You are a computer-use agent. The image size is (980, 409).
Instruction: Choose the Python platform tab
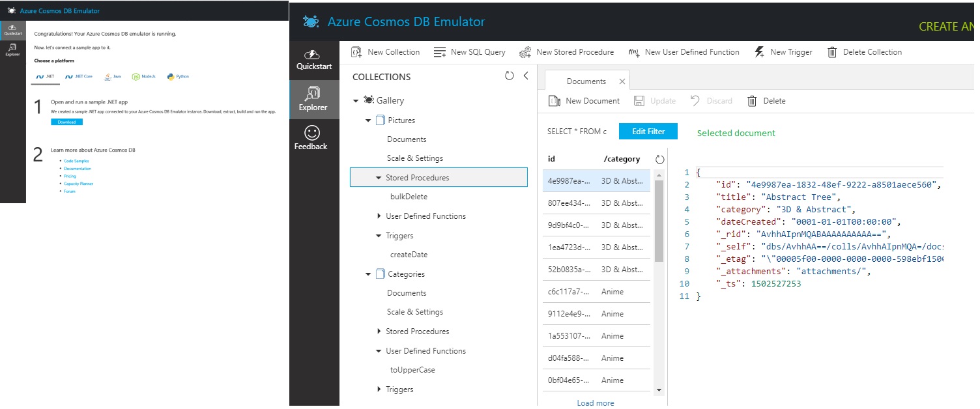(179, 77)
